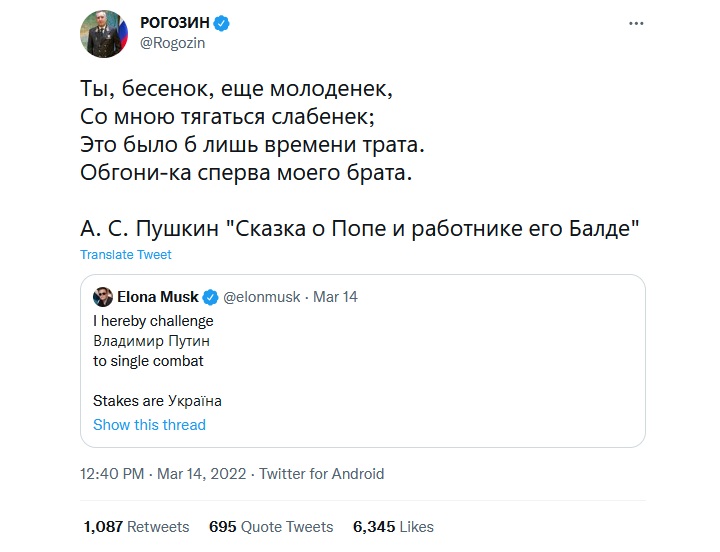
Task: Expand Show this thread
Action: click(149, 425)
